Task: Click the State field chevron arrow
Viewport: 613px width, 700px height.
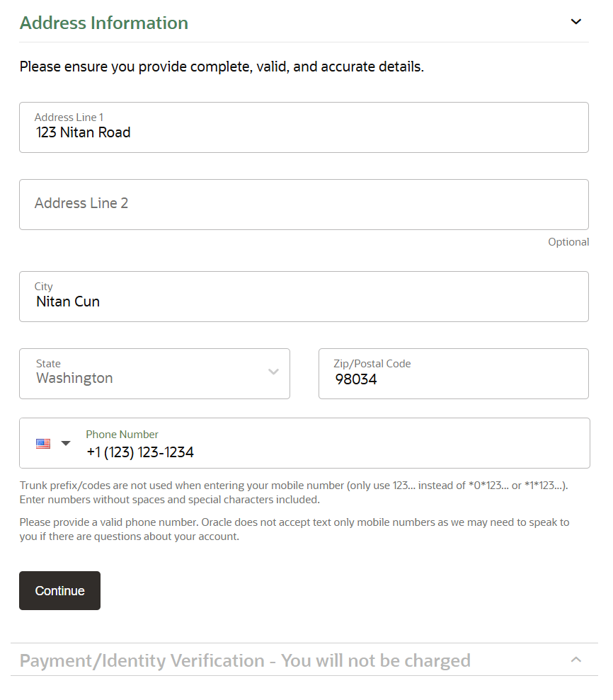Action: (x=273, y=372)
